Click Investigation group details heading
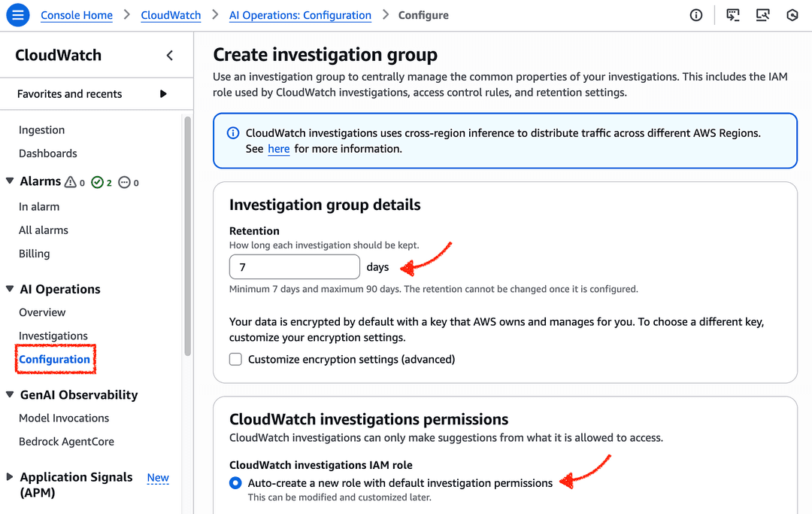Screen dimensions: 812x514 (x=325, y=205)
